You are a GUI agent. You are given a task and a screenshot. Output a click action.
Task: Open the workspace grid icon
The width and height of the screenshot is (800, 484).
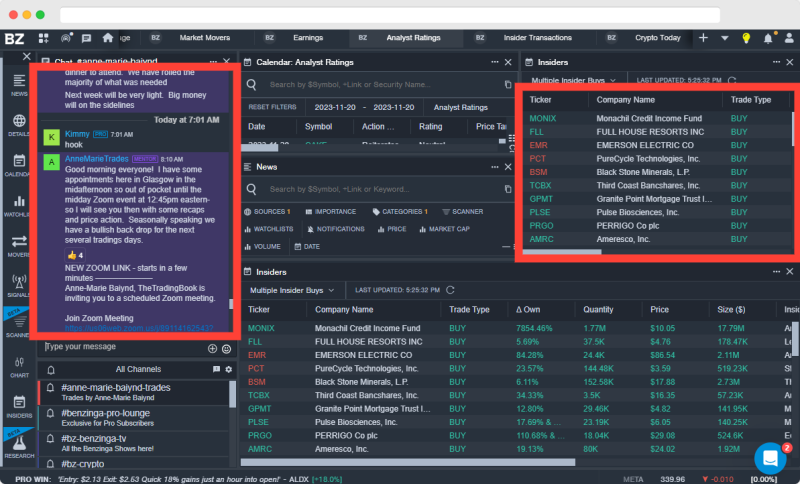(43, 38)
